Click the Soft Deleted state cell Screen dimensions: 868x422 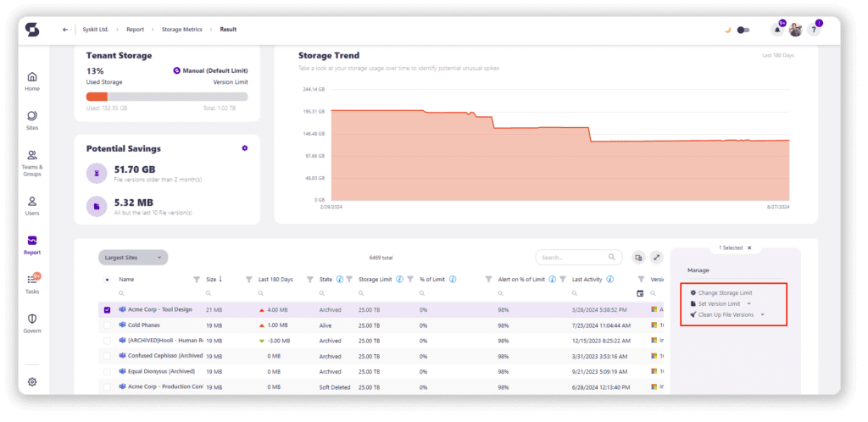335,387
